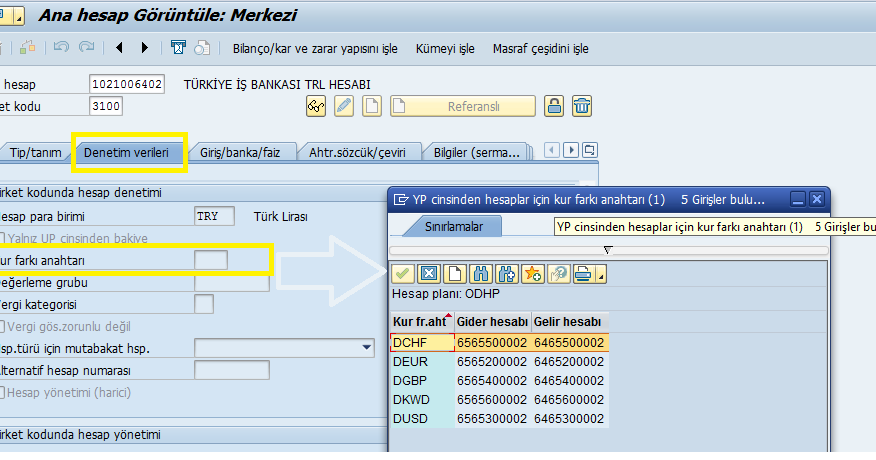
Task: Add to personal list with star icon
Action: tap(533, 274)
